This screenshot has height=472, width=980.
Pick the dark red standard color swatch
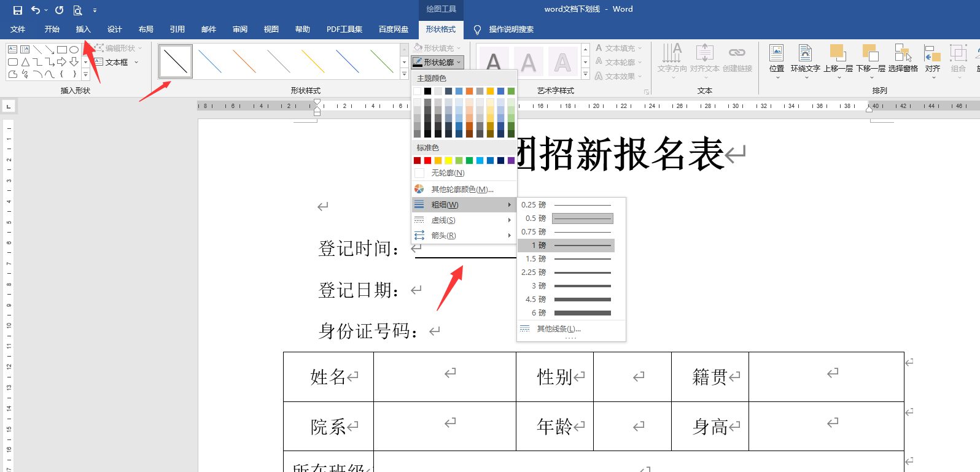click(x=418, y=160)
